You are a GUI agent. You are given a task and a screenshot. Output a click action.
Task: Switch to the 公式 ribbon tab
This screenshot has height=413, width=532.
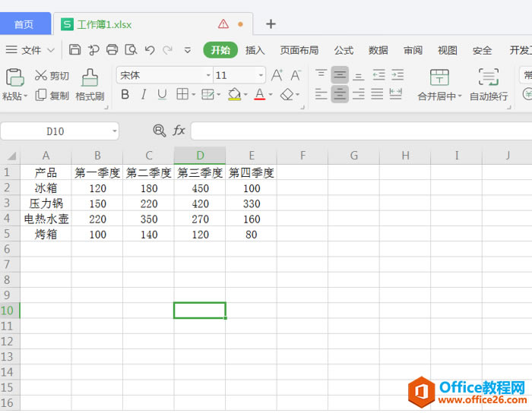(x=344, y=50)
